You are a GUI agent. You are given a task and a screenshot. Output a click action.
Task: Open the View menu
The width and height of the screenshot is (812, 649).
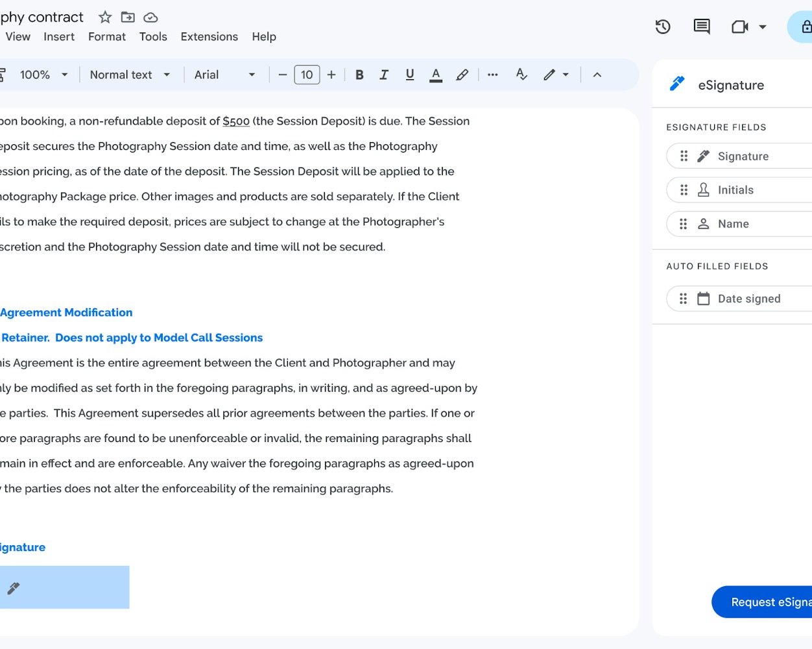tap(18, 37)
